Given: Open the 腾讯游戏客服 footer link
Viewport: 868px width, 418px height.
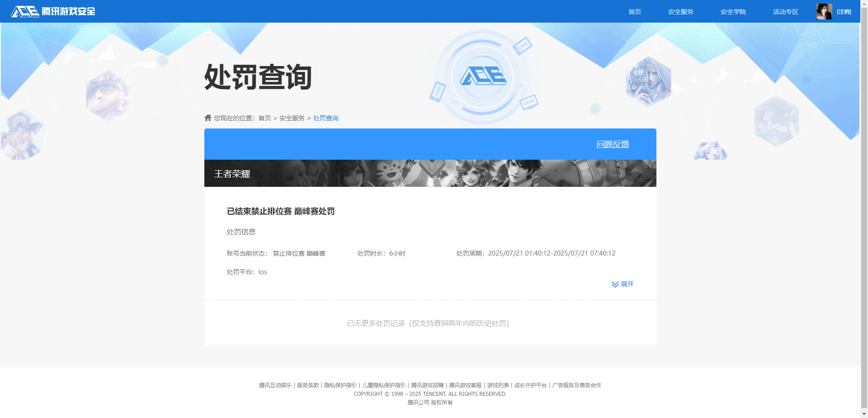Looking at the screenshot, I should pyautogui.click(x=465, y=385).
